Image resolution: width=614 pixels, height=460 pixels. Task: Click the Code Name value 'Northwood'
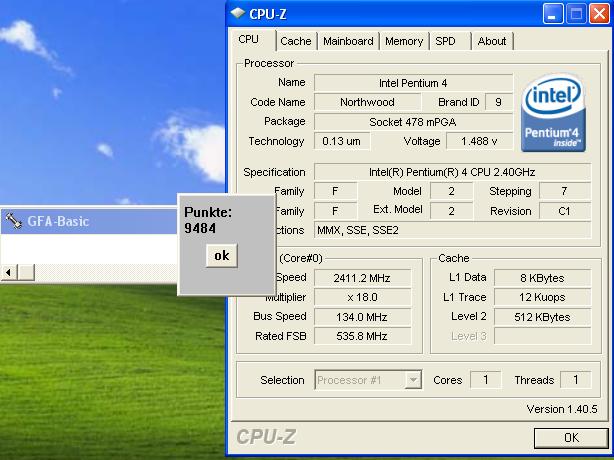point(367,102)
